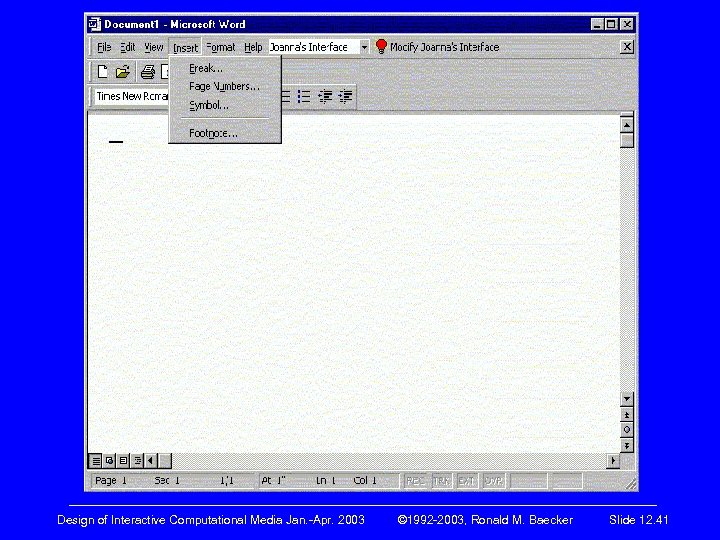720x540 pixels.
Task: Click Modify Joanna's Interface button
Action: [437, 47]
